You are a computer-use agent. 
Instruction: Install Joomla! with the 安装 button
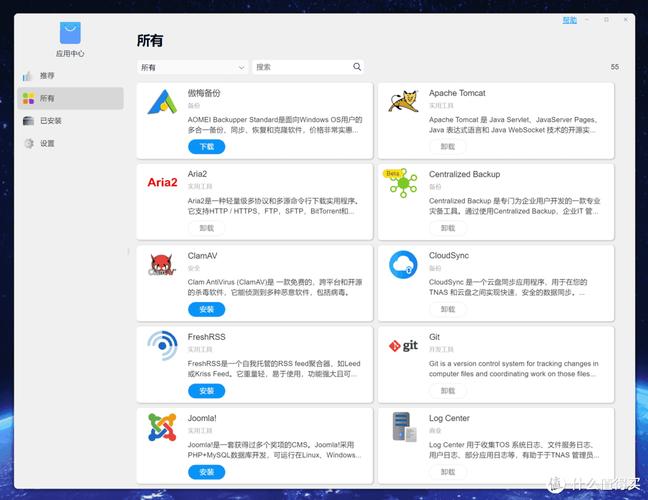(207, 472)
